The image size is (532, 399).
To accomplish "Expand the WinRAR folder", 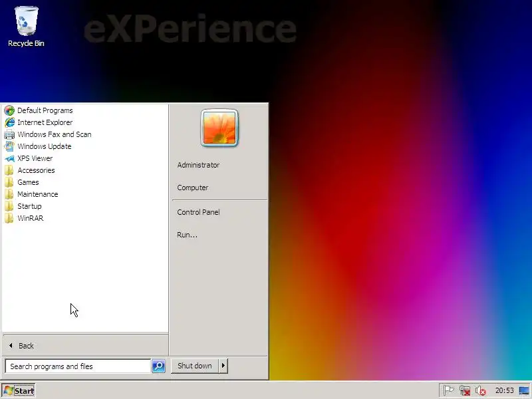I will coord(31,218).
